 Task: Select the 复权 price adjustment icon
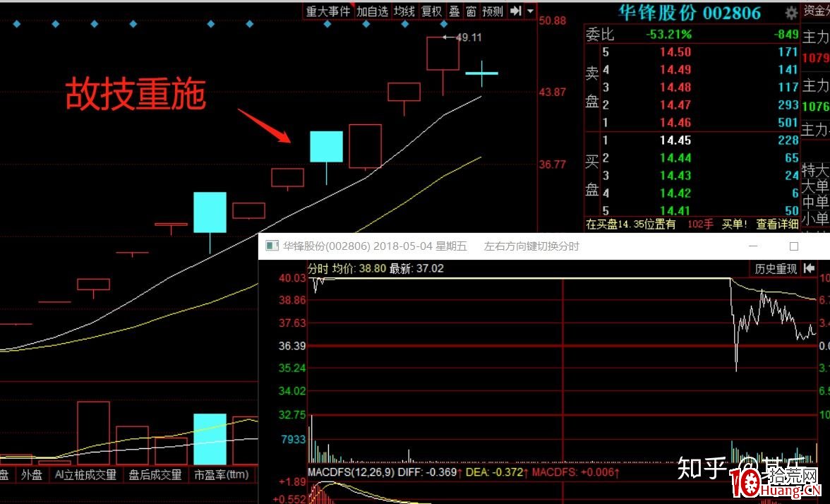coord(432,11)
